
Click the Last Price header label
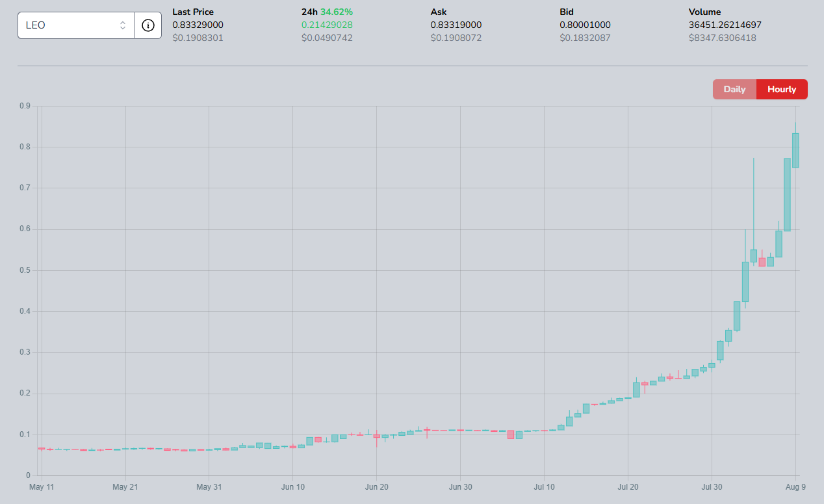point(193,12)
